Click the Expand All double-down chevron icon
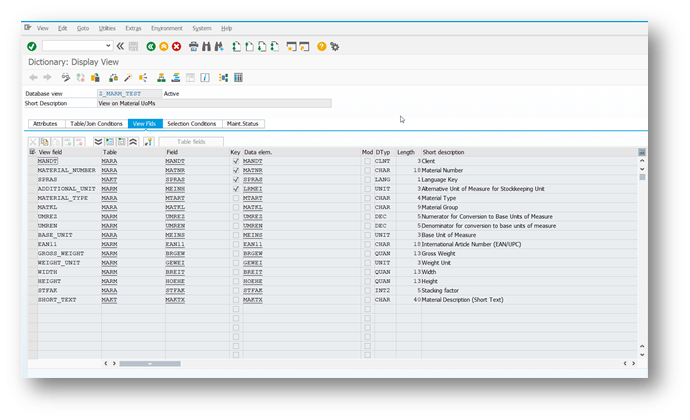 click(x=98, y=142)
